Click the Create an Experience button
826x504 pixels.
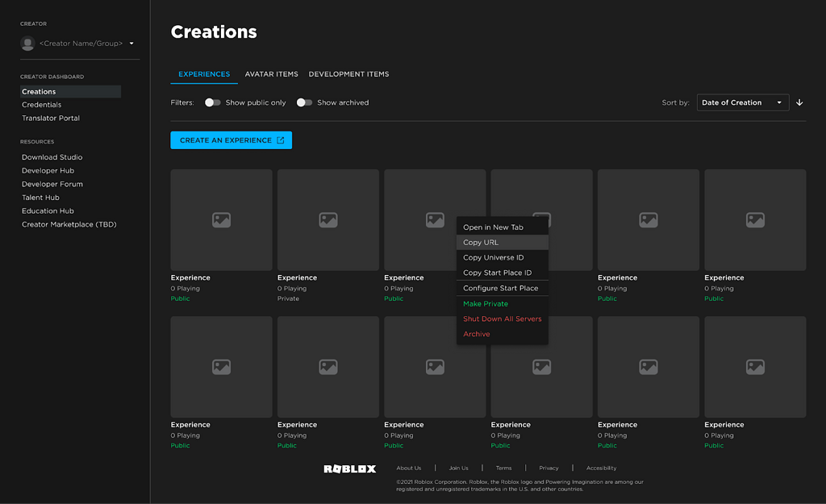click(x=231, y=140)
